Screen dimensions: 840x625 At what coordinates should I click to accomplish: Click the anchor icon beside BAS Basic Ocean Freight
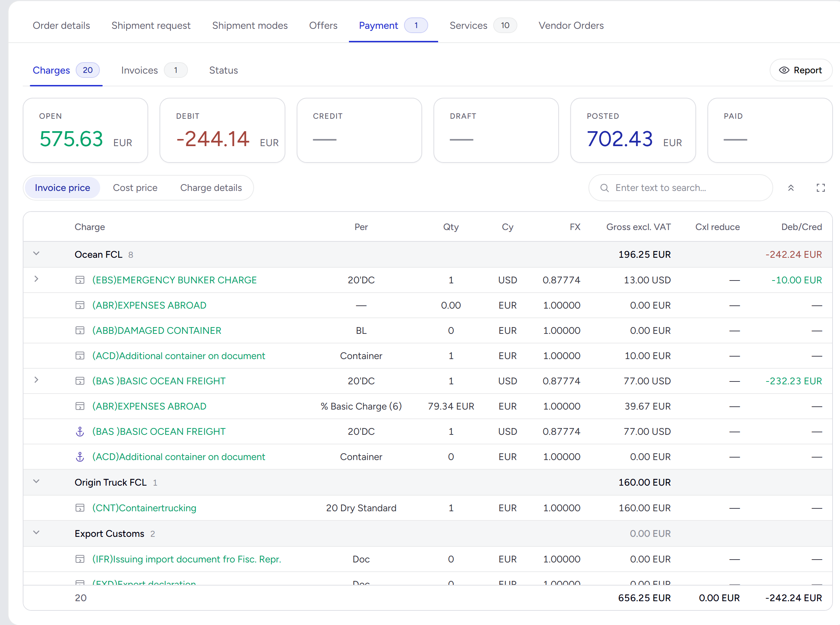pos(80,432)
